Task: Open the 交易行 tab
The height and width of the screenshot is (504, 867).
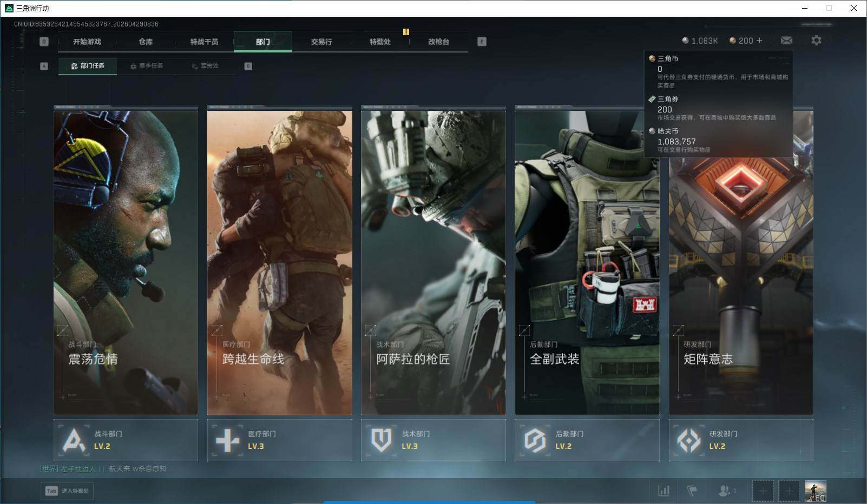Action: tap(321, 42)
